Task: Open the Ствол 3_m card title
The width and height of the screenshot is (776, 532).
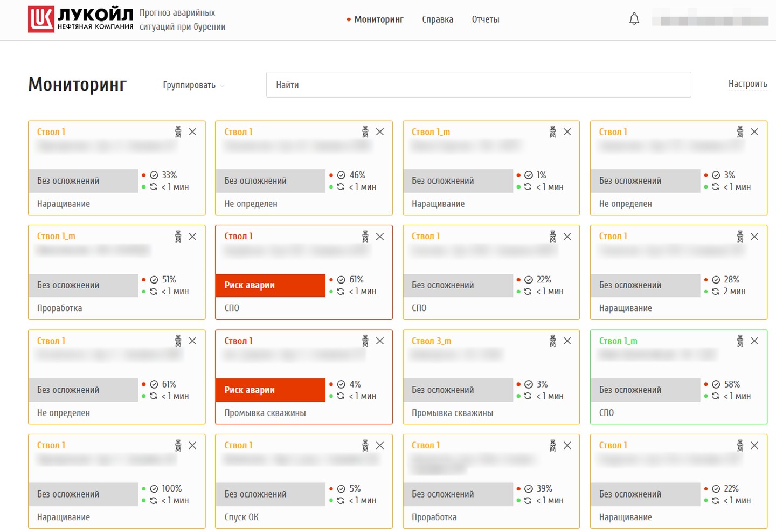Action: [x=432, y=341]
